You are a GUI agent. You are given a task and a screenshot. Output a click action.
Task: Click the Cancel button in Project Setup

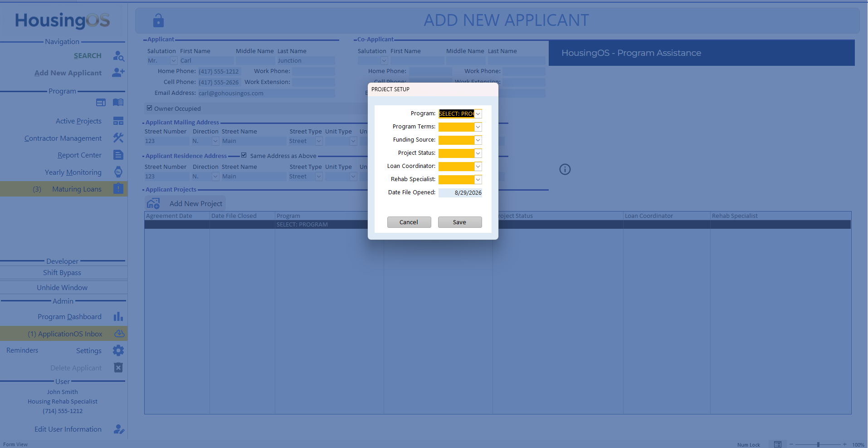tap(409, 222)
